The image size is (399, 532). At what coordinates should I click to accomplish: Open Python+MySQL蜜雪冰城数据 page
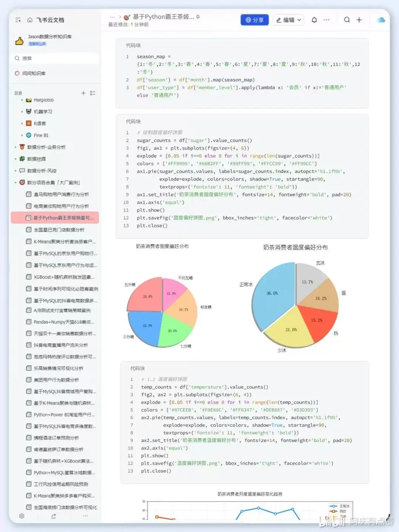pyautogui.click(x=64, y=473)
